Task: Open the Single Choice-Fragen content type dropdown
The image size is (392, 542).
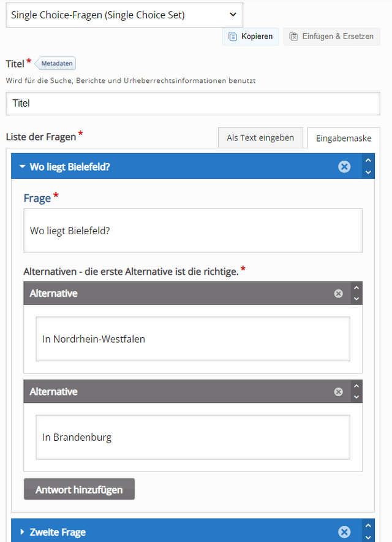Action: point(124,15)
